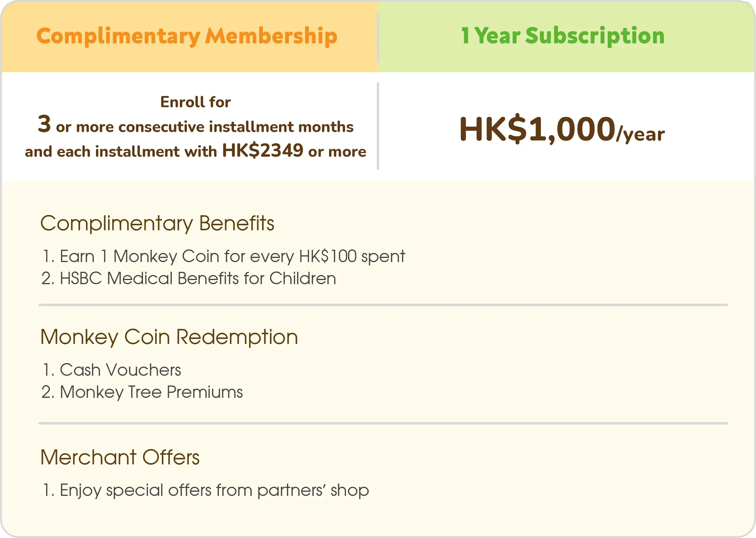The width and height of the screenshot is (756, 538).
Task: Click the divider line below Complimentary Benefits
Action: 383,305
